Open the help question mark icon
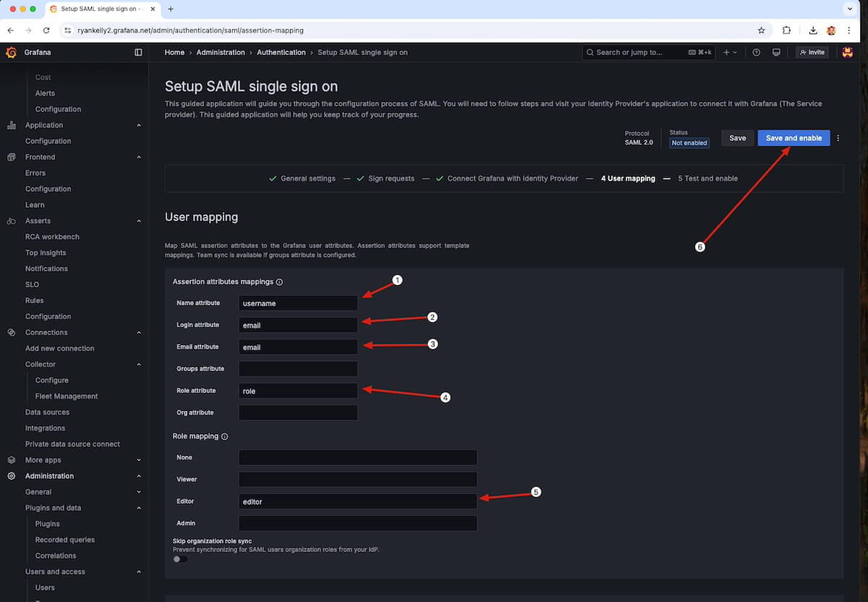Image resolution: width=868 pixels, height=602 pixels. (x=756, y=52)
